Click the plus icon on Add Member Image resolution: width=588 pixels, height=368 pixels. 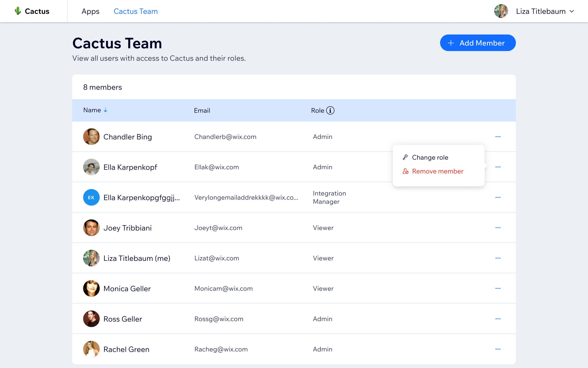click(x=451, y=43)
